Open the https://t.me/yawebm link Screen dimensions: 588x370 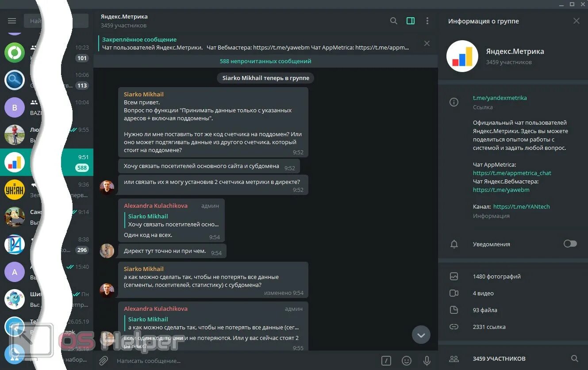pos(501,190)
